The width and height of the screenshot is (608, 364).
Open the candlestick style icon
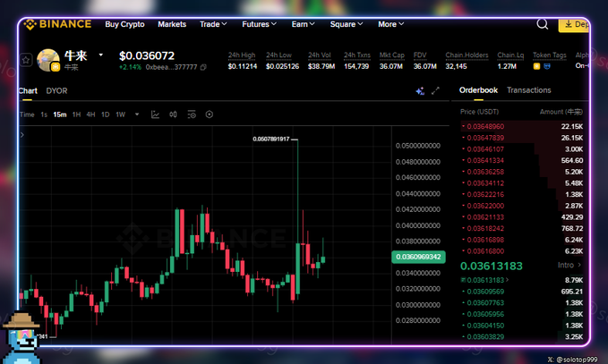click(x=173, y=114)
